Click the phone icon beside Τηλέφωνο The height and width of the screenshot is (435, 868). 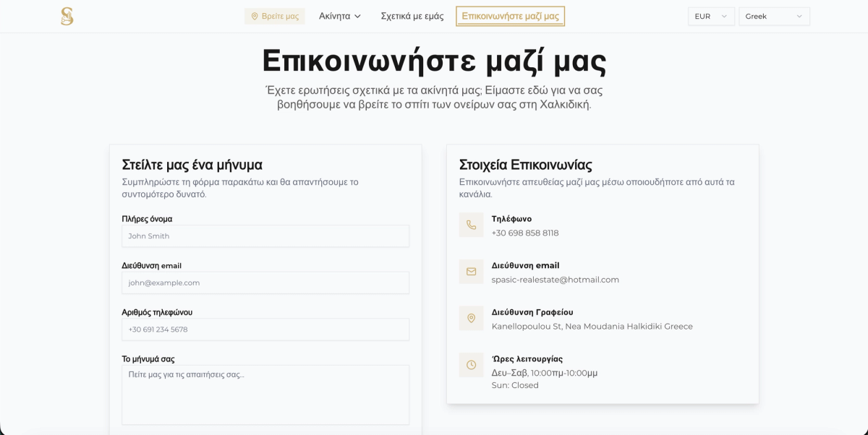pos(471,225)
